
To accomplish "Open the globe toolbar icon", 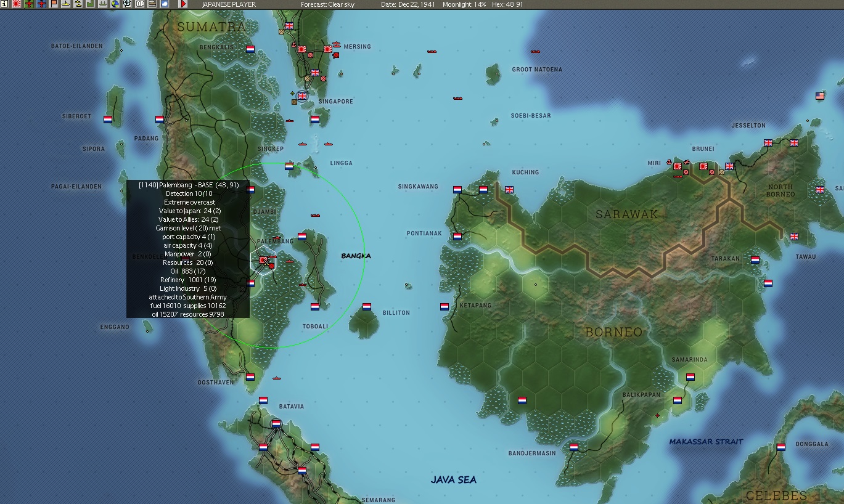I will click(x=115, y=4).
